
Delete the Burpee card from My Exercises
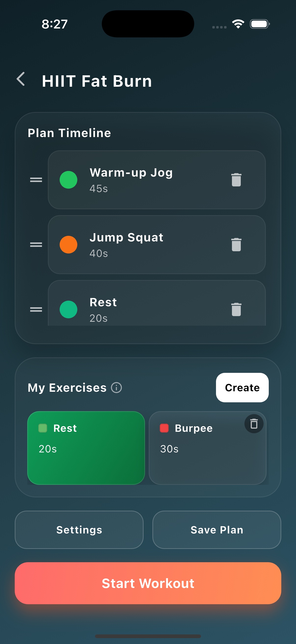[x=254, y=423]
